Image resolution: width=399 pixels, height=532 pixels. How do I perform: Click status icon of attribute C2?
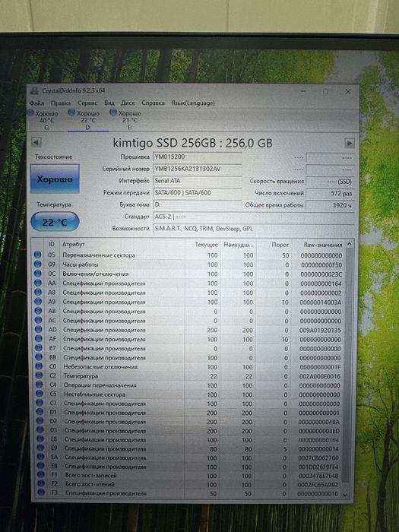pyautogui.click(x=40, y=375)
